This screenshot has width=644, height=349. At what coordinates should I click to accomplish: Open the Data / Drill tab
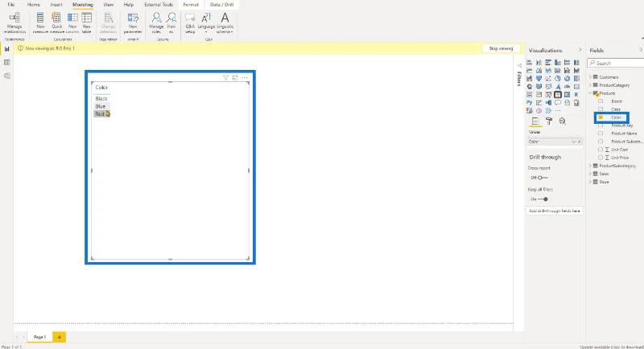pos(222,5)
